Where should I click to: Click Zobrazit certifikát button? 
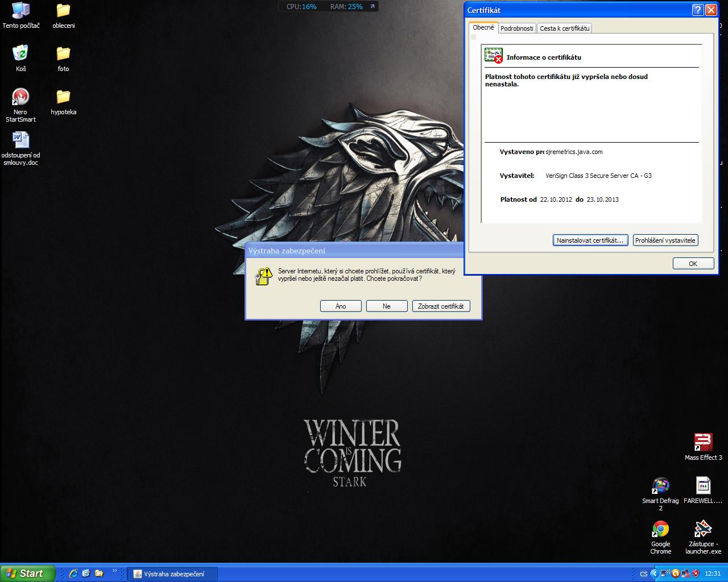coord(441,306)
